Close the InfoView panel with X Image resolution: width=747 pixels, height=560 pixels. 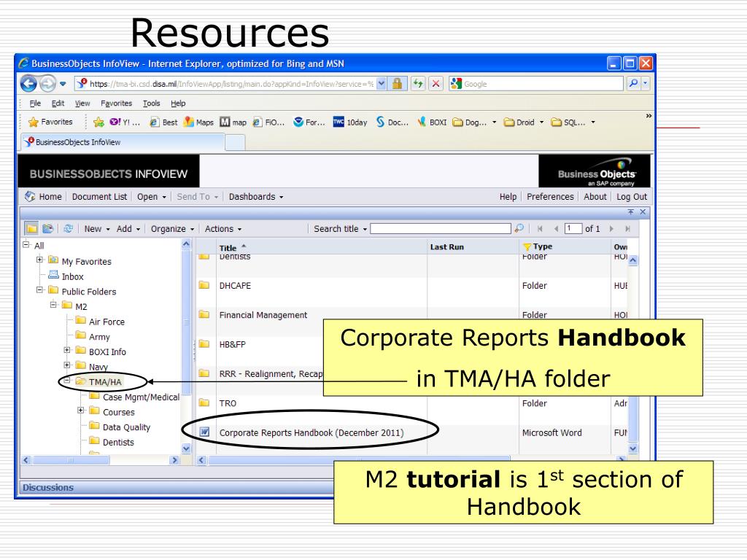click(x=643, y=212)
